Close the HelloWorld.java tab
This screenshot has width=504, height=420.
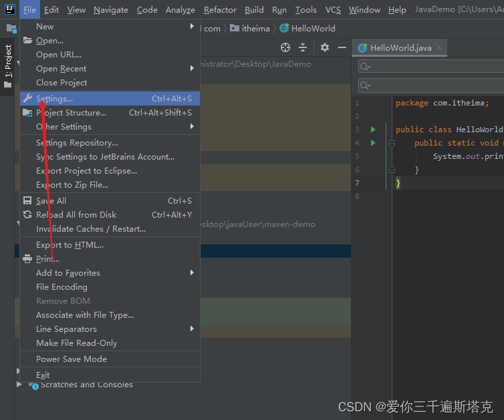click(439, 47)
